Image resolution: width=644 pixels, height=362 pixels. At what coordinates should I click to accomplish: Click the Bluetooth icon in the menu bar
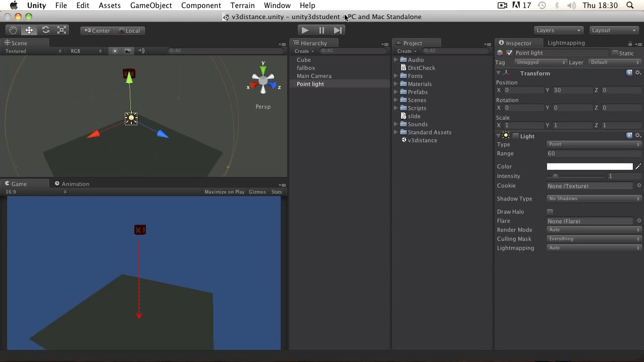[556, 6]
